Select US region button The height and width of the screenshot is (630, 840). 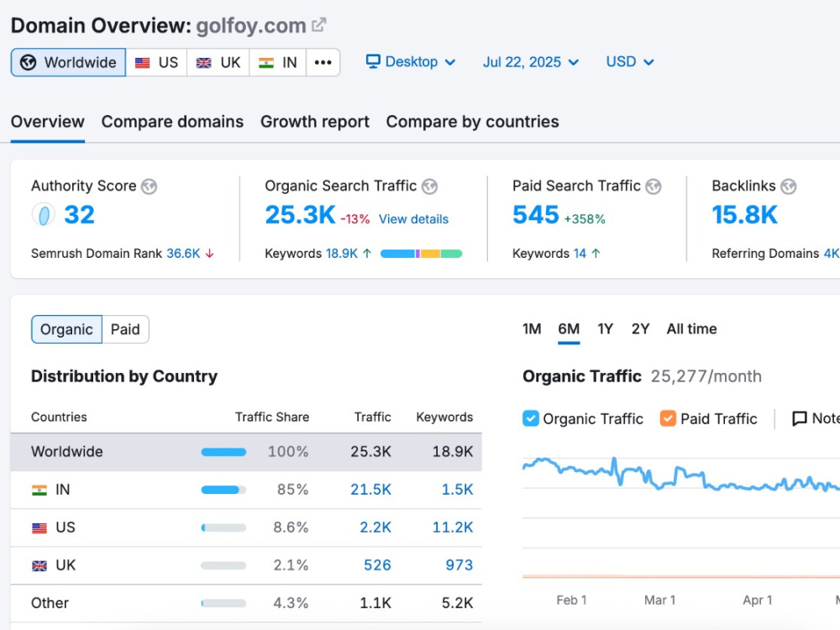click(156, 63)
